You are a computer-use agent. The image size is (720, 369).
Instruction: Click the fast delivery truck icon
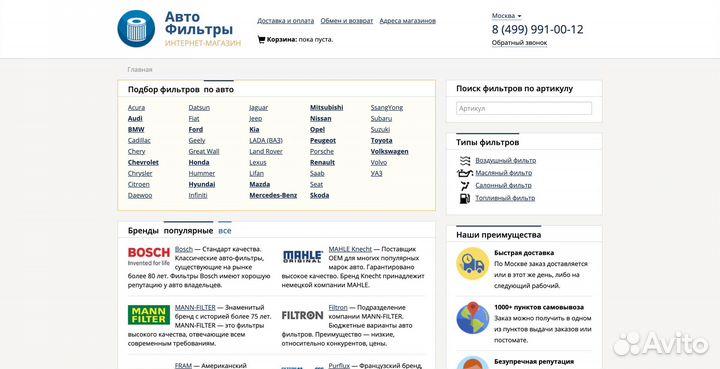point(472,263)
